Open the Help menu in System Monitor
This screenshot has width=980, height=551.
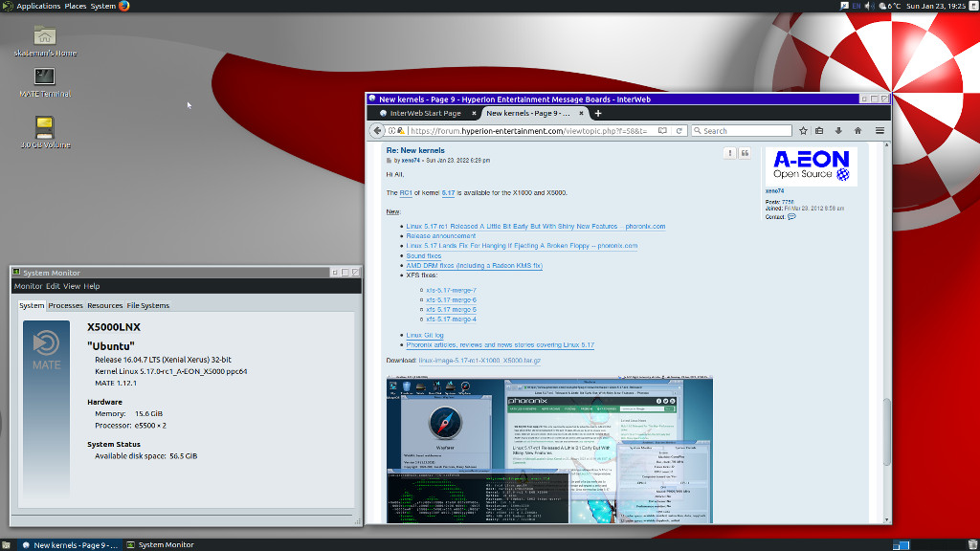92,286
